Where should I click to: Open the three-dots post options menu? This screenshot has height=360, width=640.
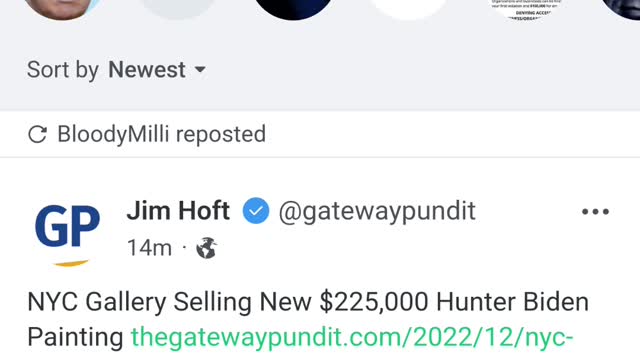[x=595, y=211]
